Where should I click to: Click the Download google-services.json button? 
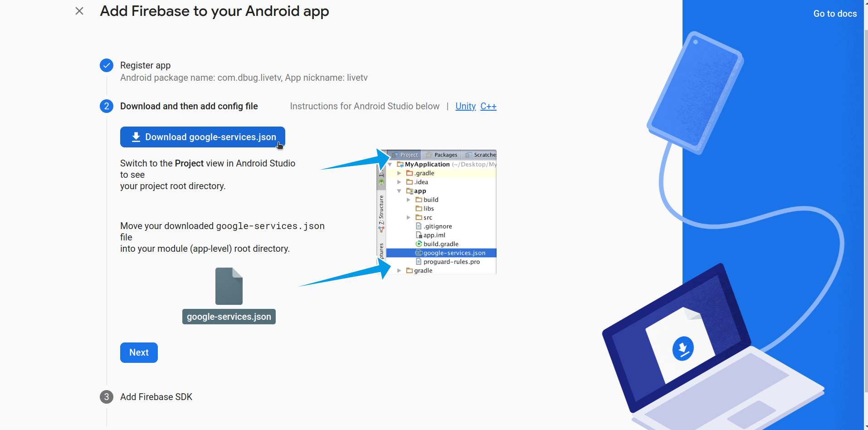203,137
